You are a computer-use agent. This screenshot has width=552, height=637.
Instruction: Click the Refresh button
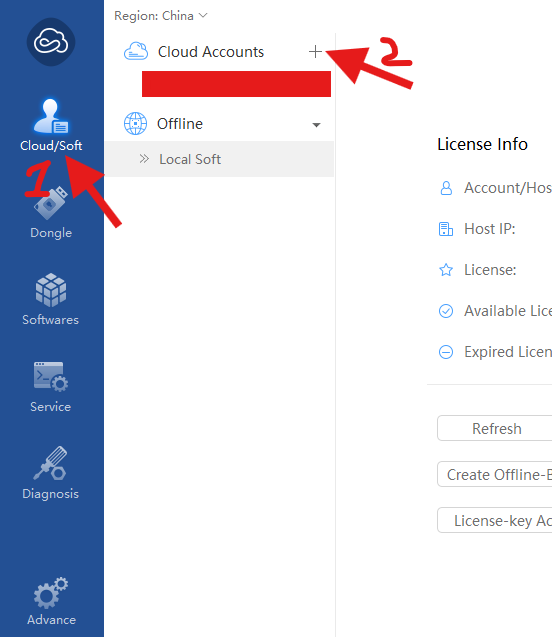coord(495,428)
